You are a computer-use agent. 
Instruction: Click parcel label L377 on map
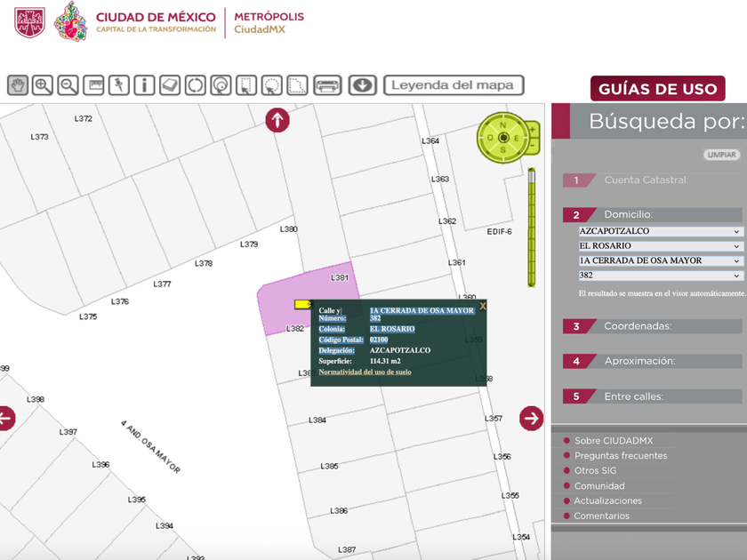[162, 284]
